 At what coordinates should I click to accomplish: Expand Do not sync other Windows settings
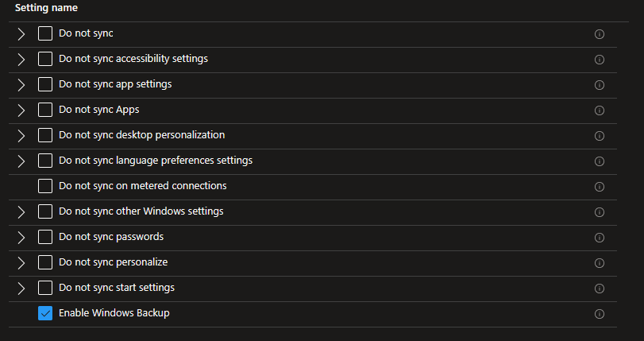point(21,211)
